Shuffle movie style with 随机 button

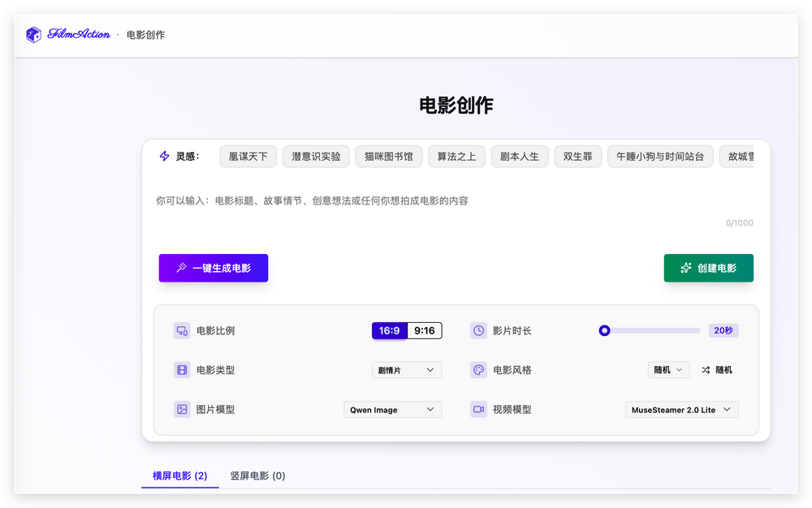[717, 370]
